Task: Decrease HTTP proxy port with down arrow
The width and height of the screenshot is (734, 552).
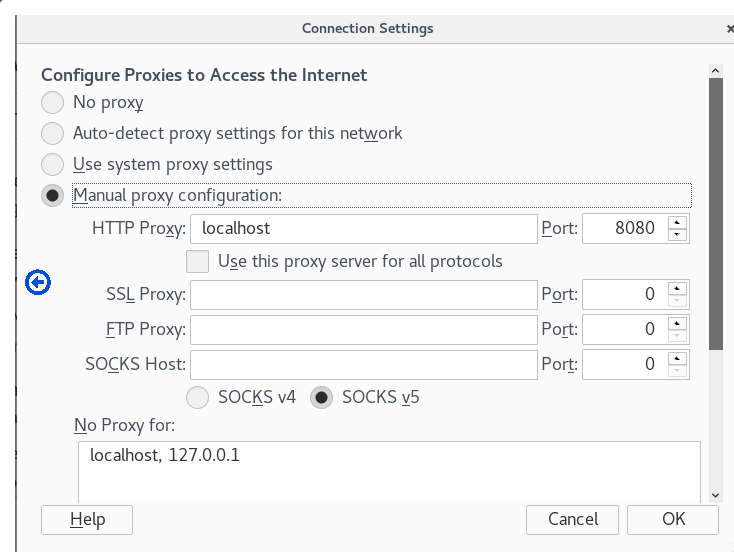Action: tap(677, 234)
